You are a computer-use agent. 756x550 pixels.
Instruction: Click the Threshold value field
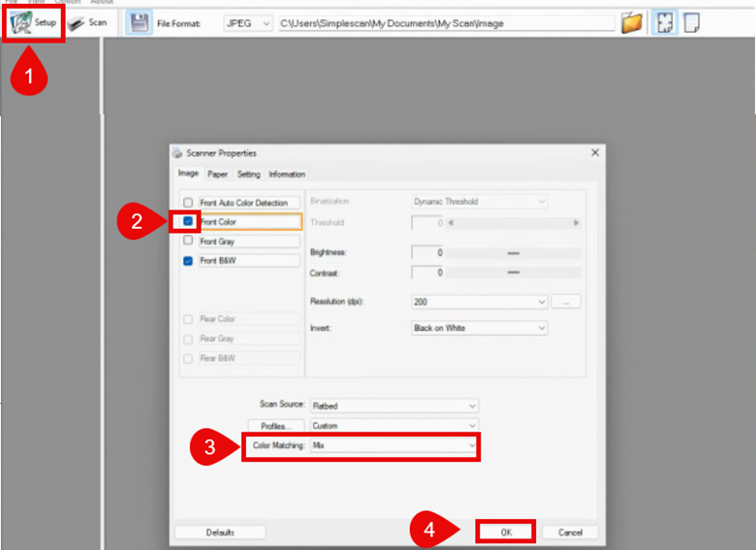click(x=427, y=223)
